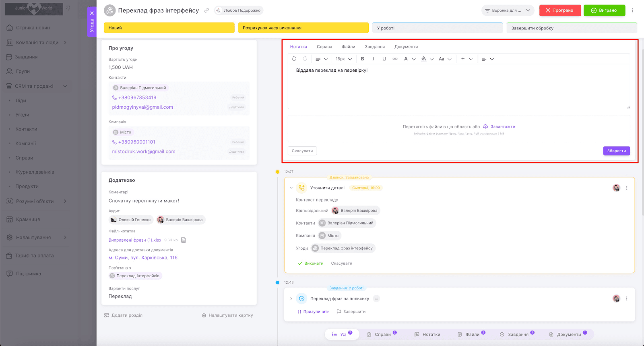Image resolution: width=644 pixels, height=346 pixels.
Task: Undo the last edit in note editor
Action: pyautogui.click(x=294, y=59)
